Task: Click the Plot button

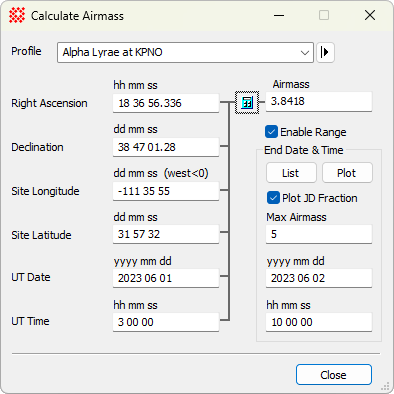Action: [x=347, y=173]
